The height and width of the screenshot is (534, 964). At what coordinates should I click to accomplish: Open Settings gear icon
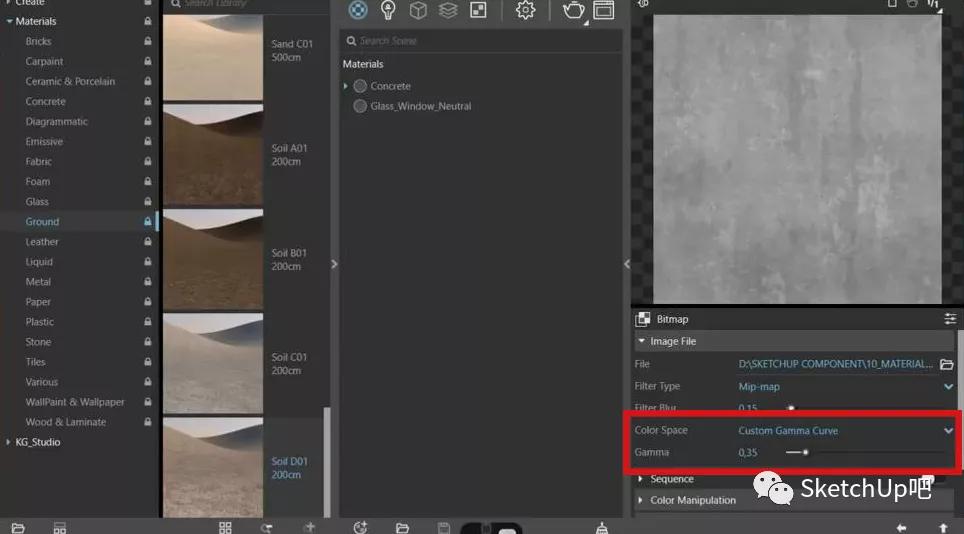point(525,10)
